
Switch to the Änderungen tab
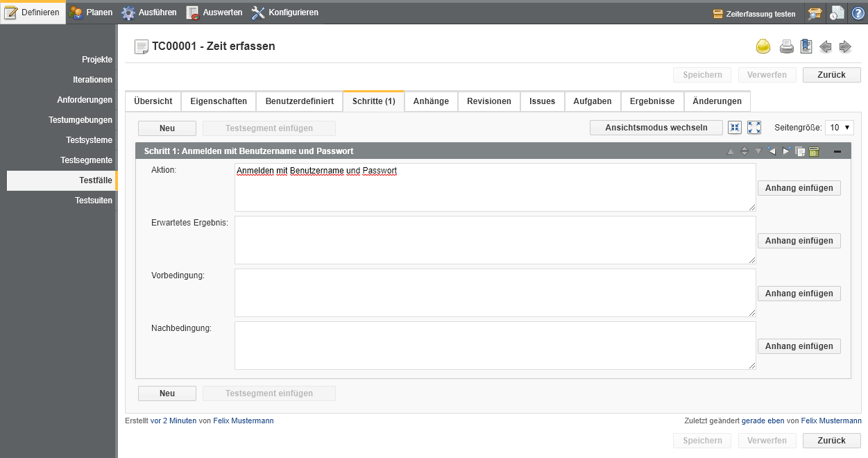pyautogui.click(x=717, y=101)
